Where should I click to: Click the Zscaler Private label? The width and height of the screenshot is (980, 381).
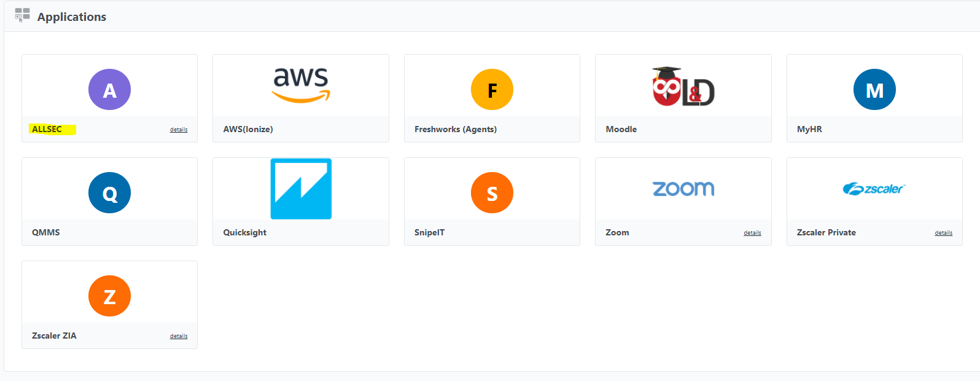826,232
